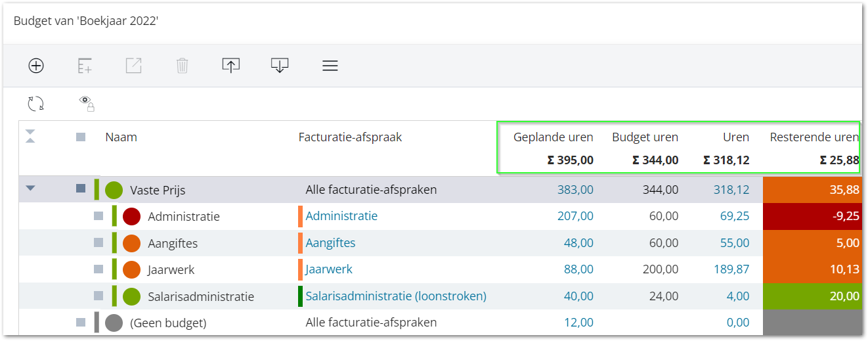Open the hamburger menu icon
Viewport: 868px width, 341px height.
tap(330, 66)
